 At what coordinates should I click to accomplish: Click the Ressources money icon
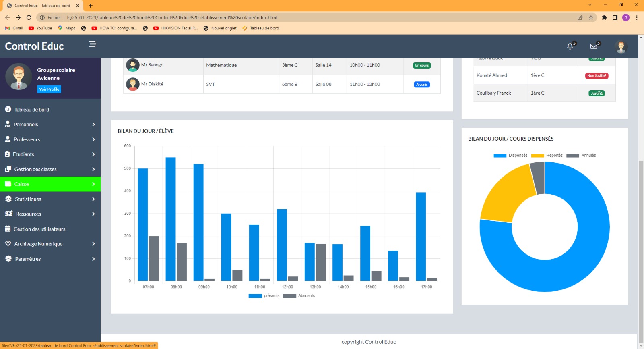click(x=9, y=214)
